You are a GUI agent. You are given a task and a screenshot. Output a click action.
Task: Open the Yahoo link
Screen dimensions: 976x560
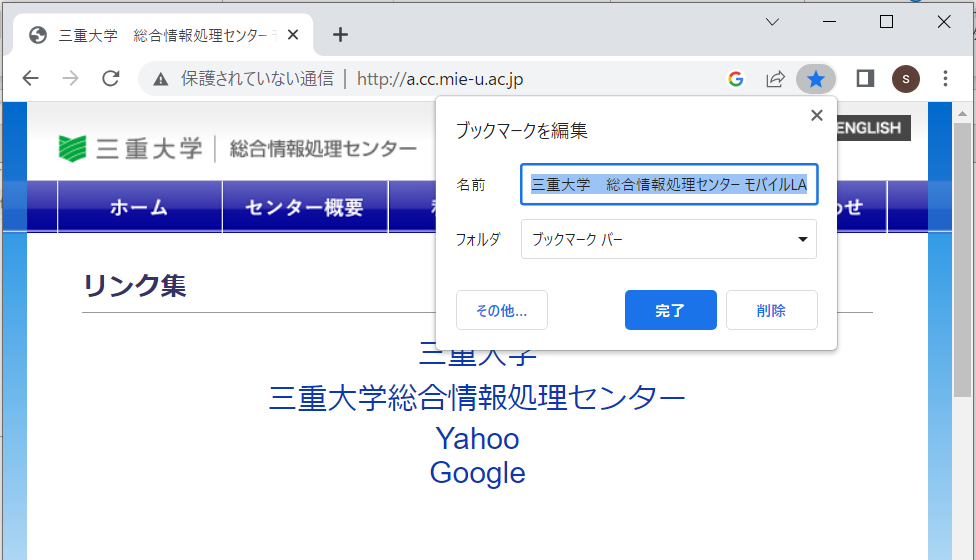click(x=477, y=439)
